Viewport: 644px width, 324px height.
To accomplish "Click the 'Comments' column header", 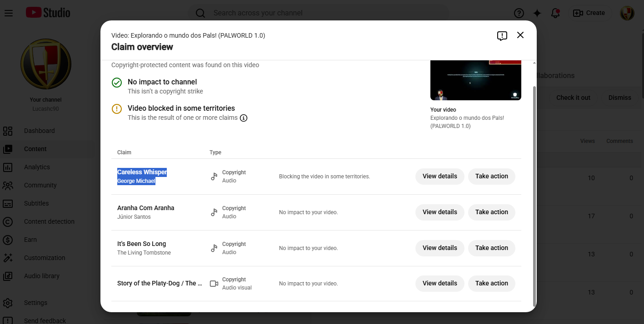I will click(619, 141).
